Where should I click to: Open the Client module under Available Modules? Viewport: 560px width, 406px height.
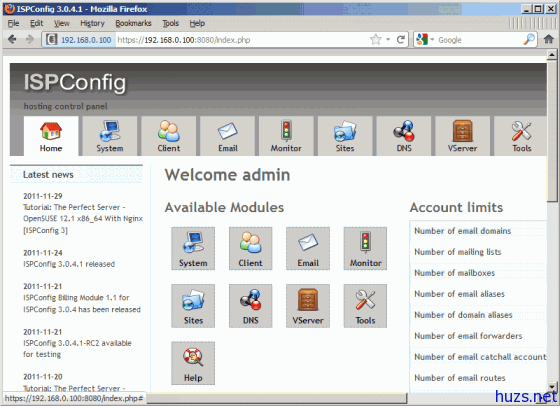[250, 249]
